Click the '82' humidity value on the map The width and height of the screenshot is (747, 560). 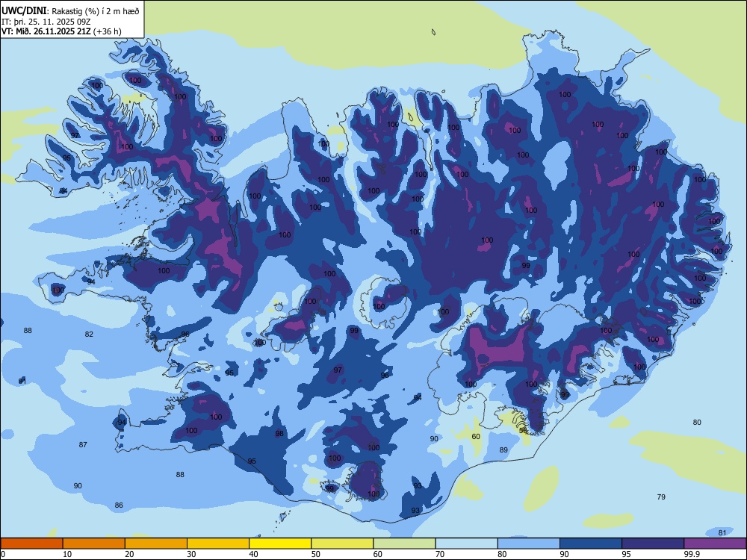(89, 335)
